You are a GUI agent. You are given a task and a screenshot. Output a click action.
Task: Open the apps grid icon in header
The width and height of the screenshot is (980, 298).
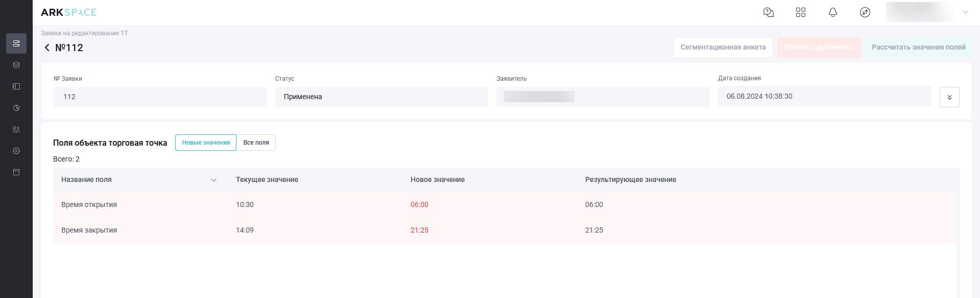click(801, 12)
